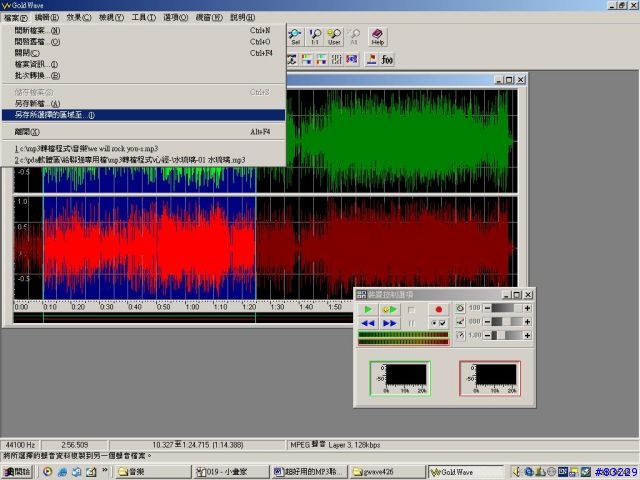Increase balance with the plus button beside 000

(x=527, y=322)
